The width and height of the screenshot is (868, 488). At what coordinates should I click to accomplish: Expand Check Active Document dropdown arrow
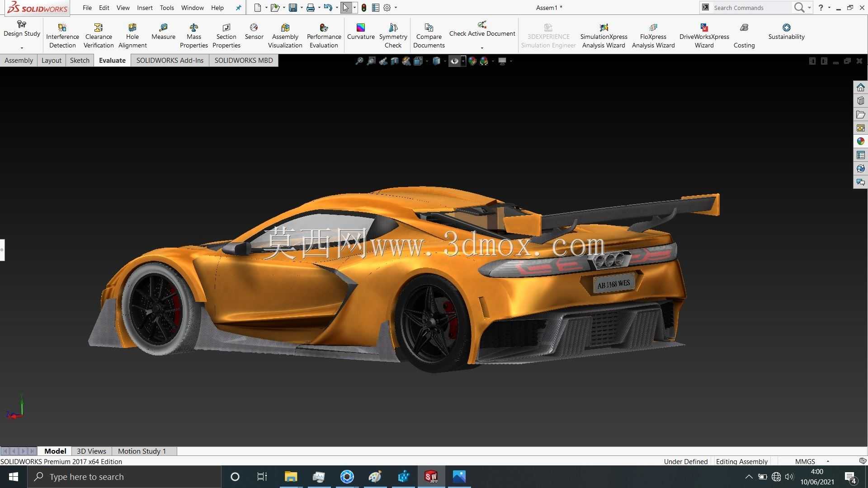(482, 48)
